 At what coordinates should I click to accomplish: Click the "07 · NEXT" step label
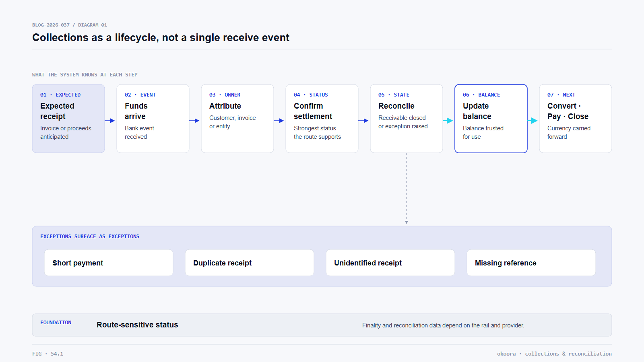(561, 95)
